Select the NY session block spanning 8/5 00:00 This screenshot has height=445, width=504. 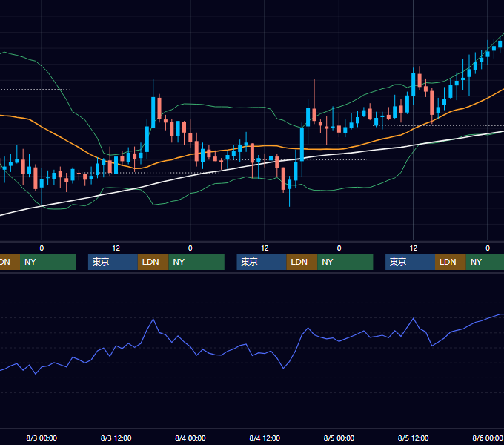click(345, 262)
